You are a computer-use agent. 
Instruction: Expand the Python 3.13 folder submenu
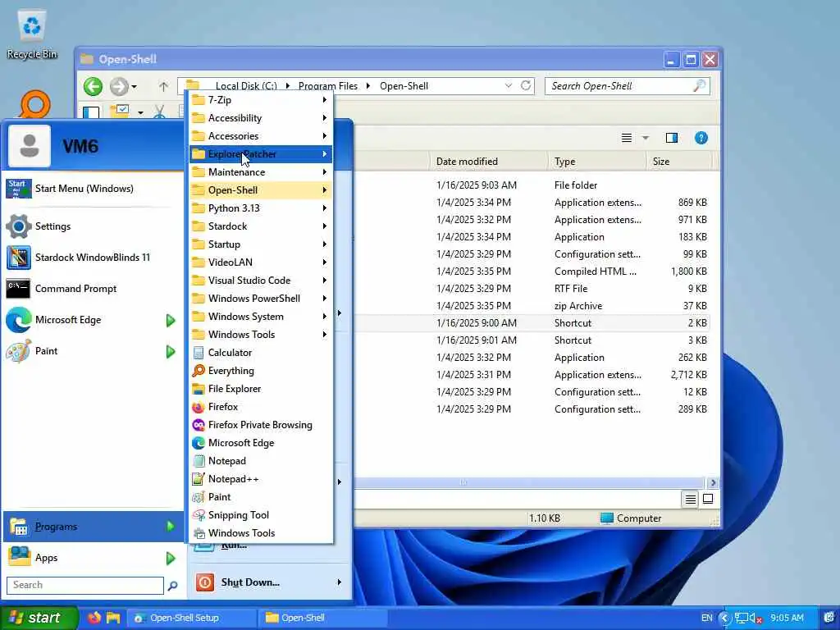coord(261,208)
